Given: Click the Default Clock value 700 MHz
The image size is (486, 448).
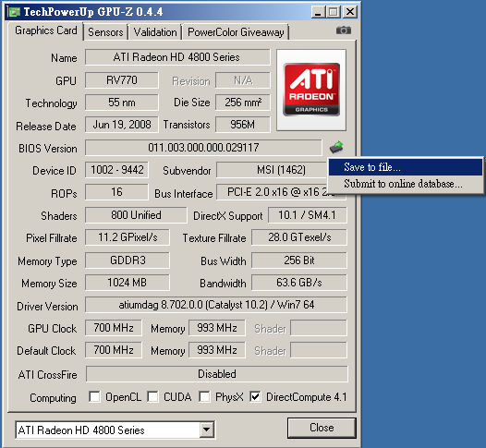Looking at the screenshot, I should tap(114, 350).
